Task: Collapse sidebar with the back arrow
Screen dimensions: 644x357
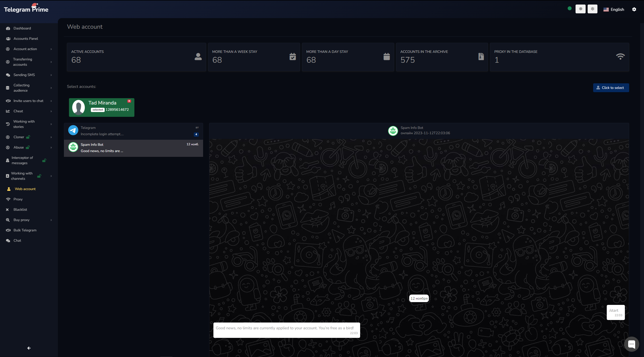Action: point(29,348)
